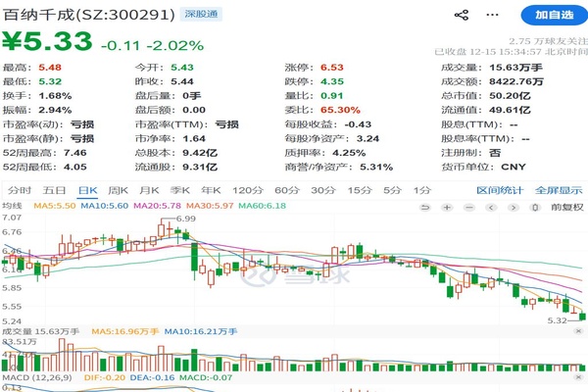Click the DIF:-0.20 label
The height and width of the screenshot is (392, 588).
(x=105, y=377)
